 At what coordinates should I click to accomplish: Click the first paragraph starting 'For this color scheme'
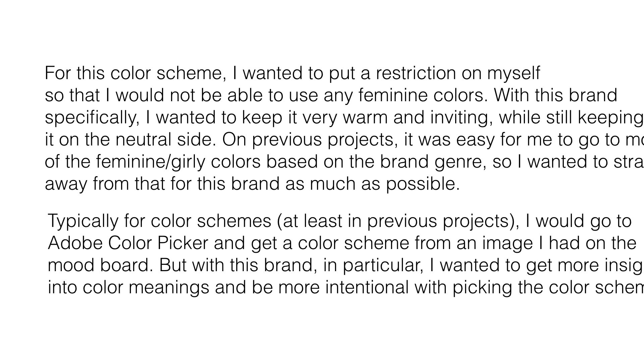tap(344, 128)
